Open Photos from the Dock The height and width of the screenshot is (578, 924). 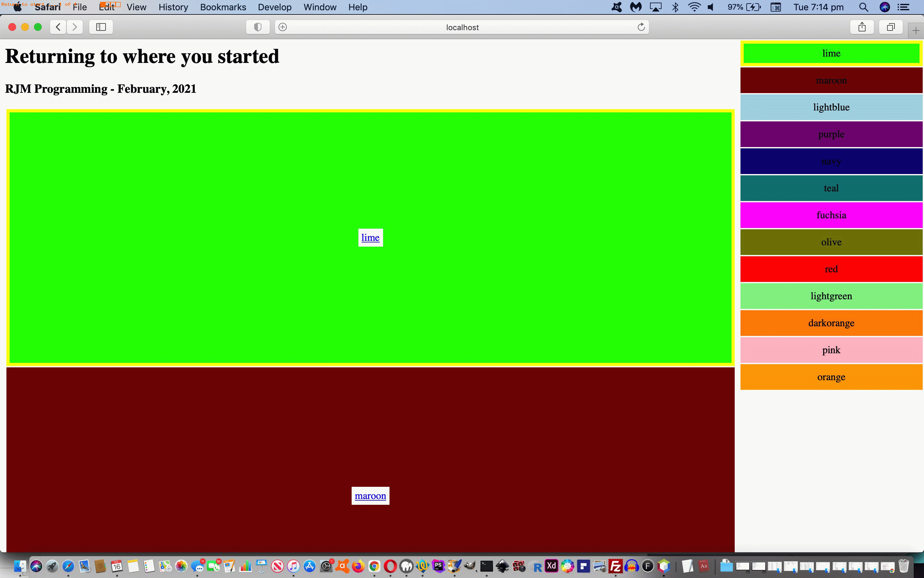pos(181,566)
